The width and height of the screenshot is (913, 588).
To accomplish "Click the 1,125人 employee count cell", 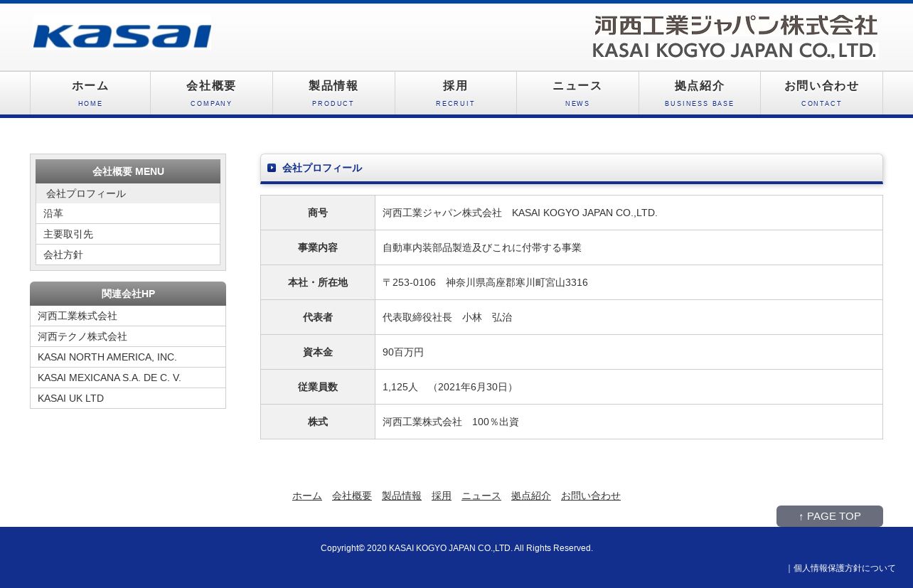I will point(629,387).
